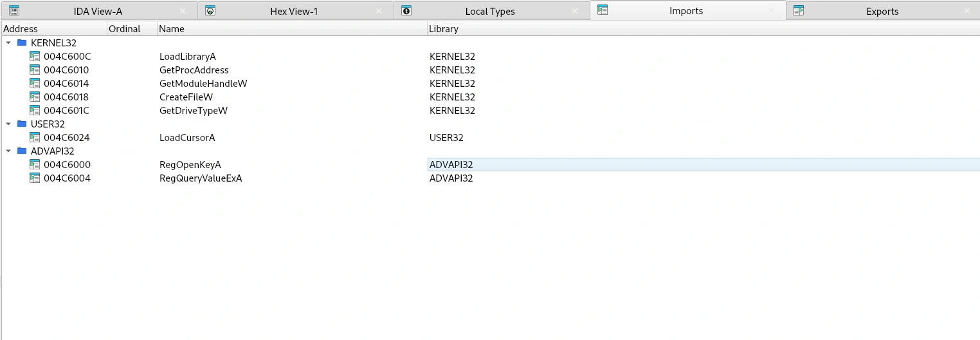Select address 004C600C

67,56
